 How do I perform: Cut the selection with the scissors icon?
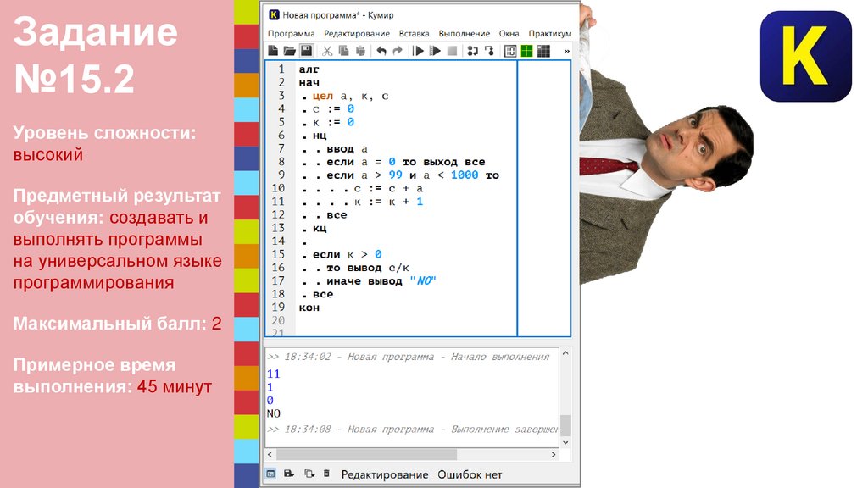327,51
